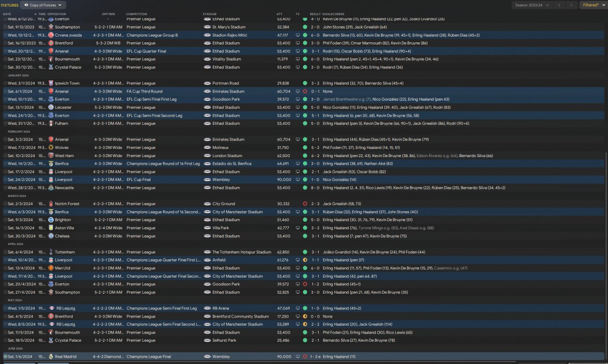
Task: Click the Leicester club crest
Action: [x=51, y=107]
